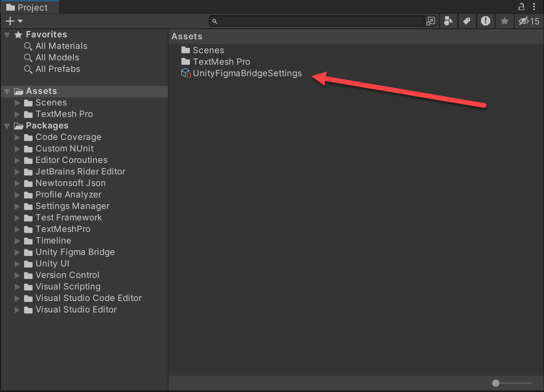This screenshot has height=392, width=544.
Task: Select TextMesh Pro name in Assets list
Action: 221,62
